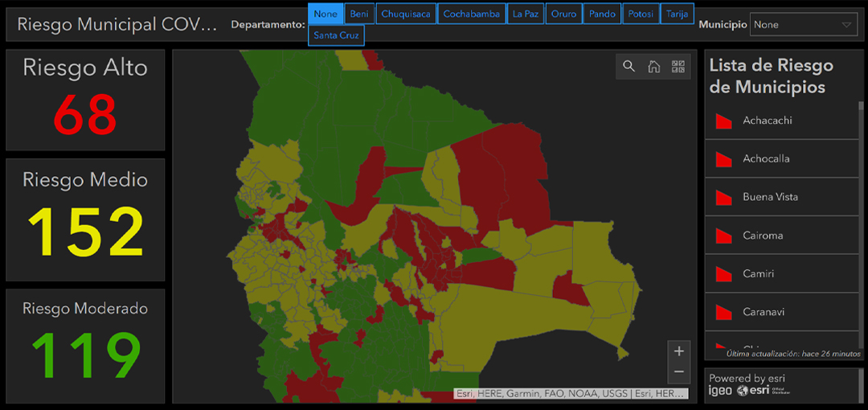868x410 pixels.
Task: Click the Riesgo Medio 152 indicator
Action: [x=85, y=220]
